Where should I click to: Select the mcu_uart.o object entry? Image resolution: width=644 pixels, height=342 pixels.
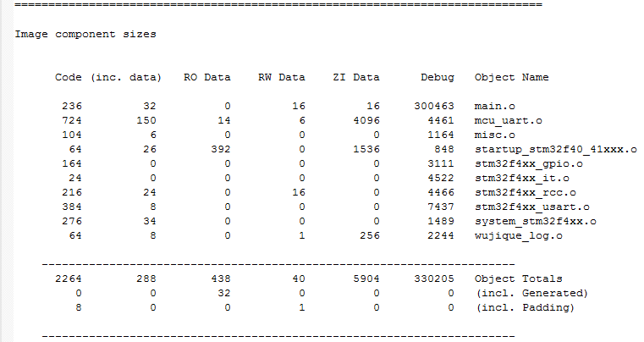508,121
